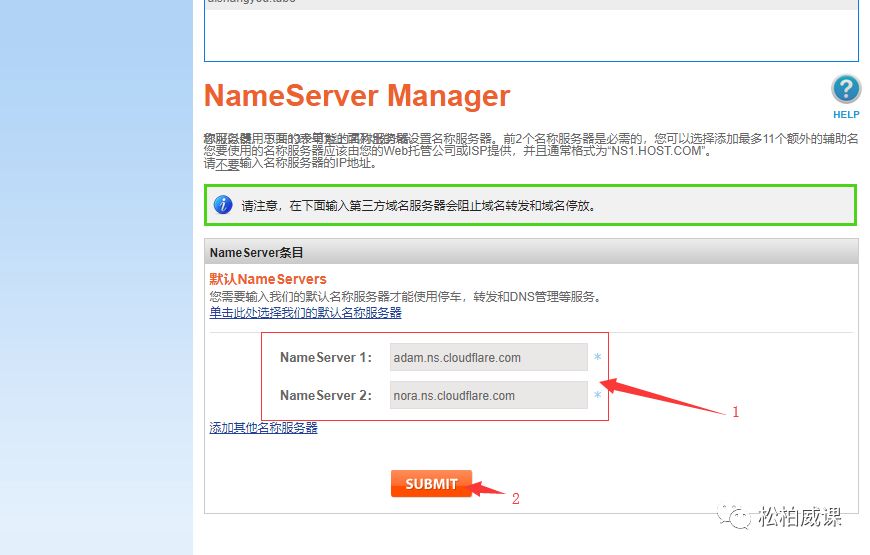Click the asterisk beside NameServer 2 field
This screenshot has width=870, height=555.
click(598, 396)
